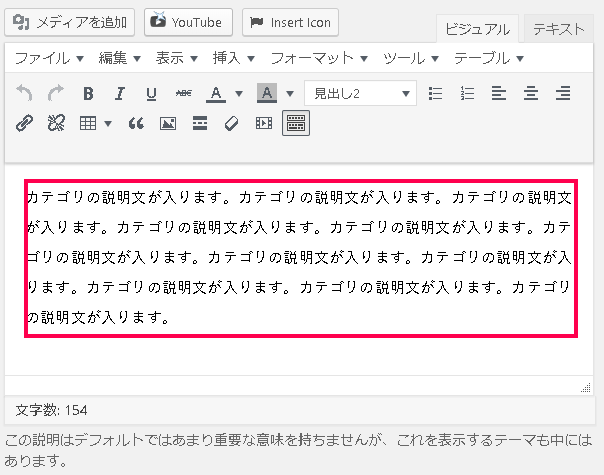Image resolution: width=604 pixels, height=475 pixels.
Task: Remove link with the unlink icon
Action: [x=56, y=124]
